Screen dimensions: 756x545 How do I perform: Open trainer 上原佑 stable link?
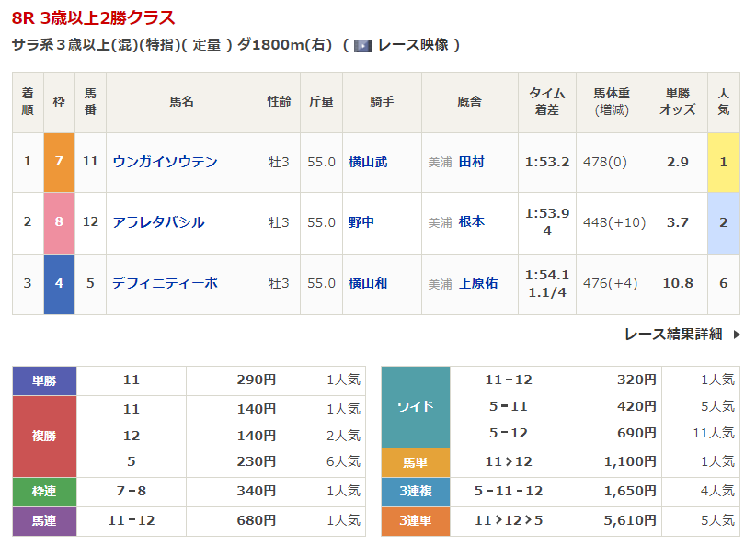[477, 283]
